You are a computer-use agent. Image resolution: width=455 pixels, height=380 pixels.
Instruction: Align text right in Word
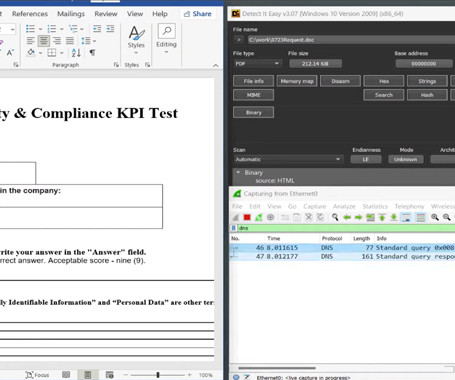[57, 41]
